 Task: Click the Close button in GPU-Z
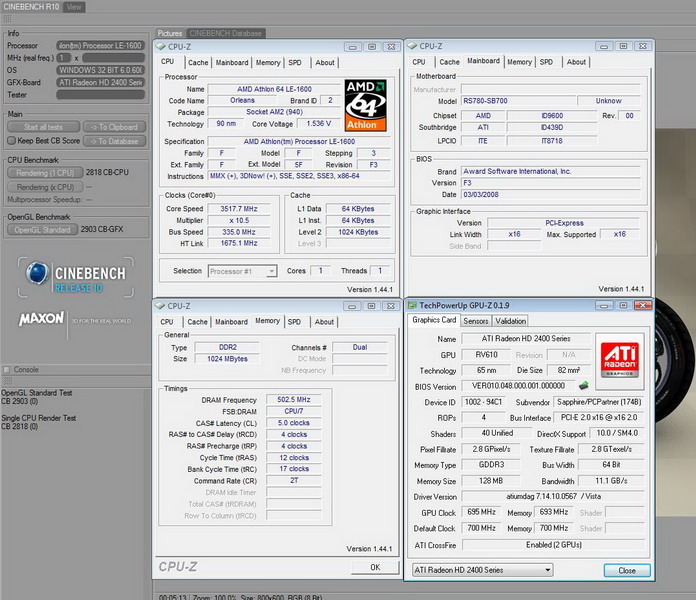pos(627,570)
